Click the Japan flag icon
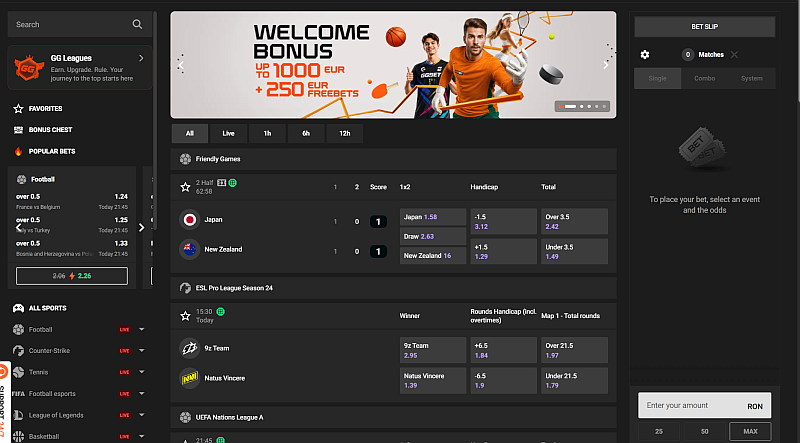This screenshot has height=443, width=800. pos(189,219)
